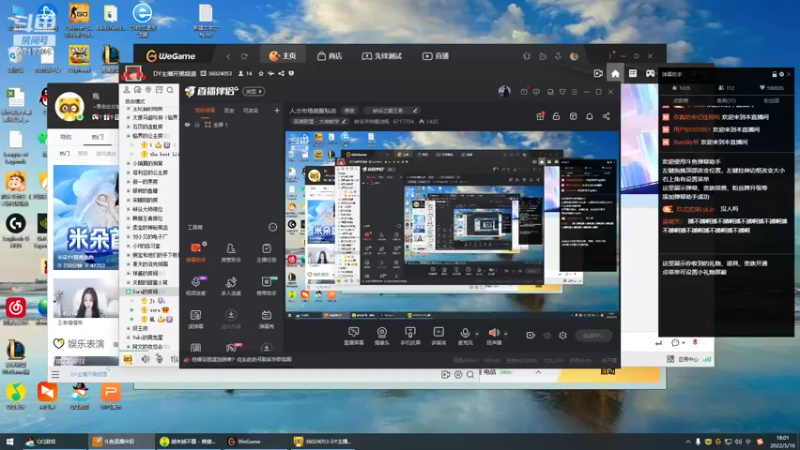Show hidden system tray icons
The width and height of the screenshot is (800, 450).
(x=688, y=441)
